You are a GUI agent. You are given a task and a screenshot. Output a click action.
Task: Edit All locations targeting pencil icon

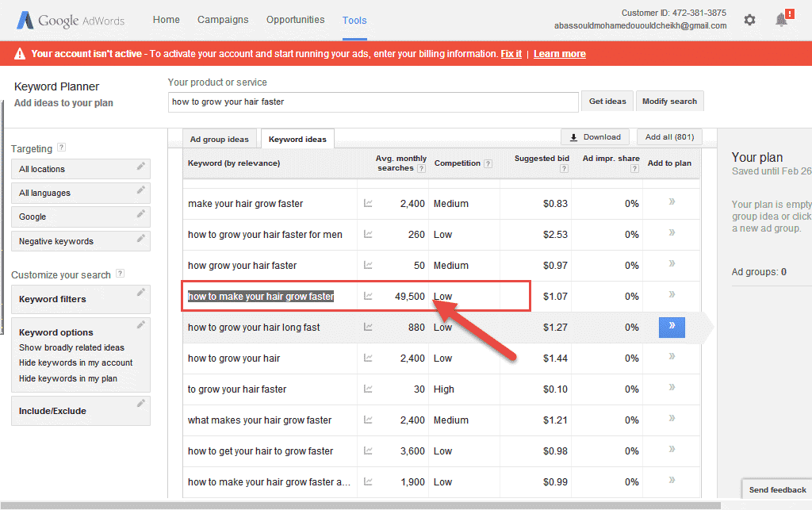point(140,167)
